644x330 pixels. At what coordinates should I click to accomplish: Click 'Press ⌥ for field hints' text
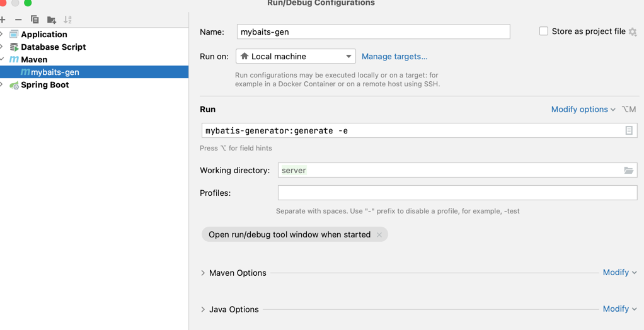coord(236,148)
